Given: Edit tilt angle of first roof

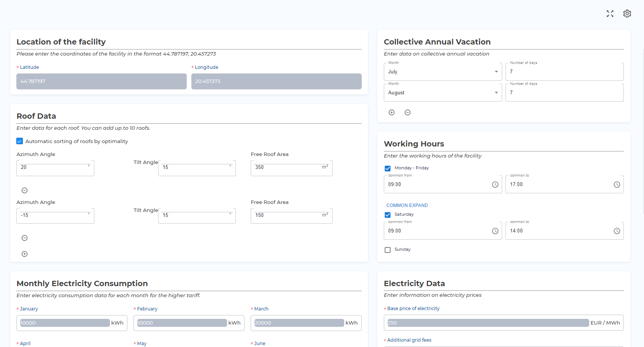Looking at the screenshot, I should click(x=197, y=168).
